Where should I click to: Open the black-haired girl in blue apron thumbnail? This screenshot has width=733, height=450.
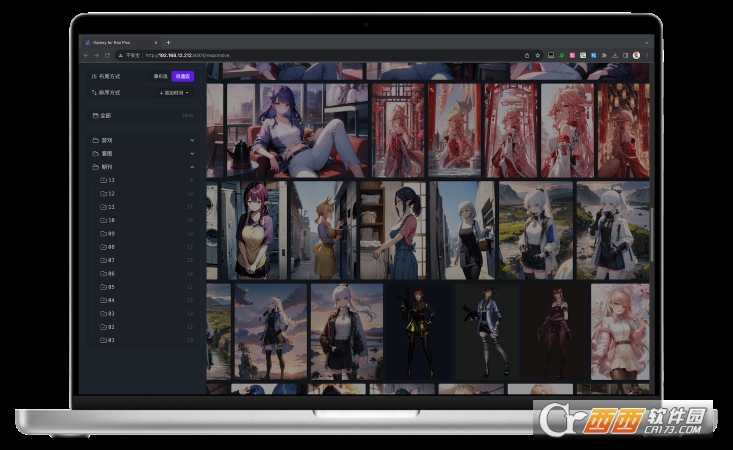pos(393,230)
